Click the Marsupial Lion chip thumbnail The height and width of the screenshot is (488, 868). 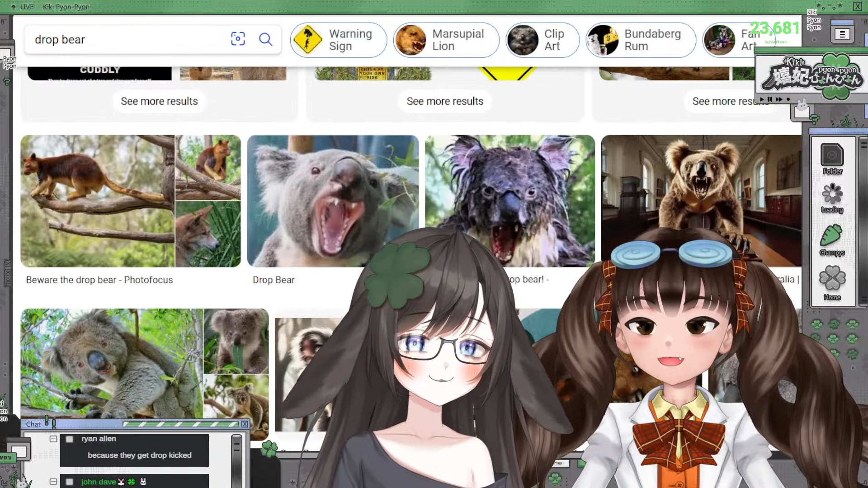410,40
